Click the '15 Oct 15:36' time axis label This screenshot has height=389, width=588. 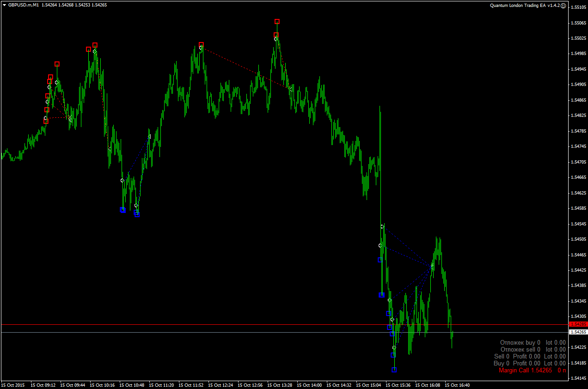(398, 385)
